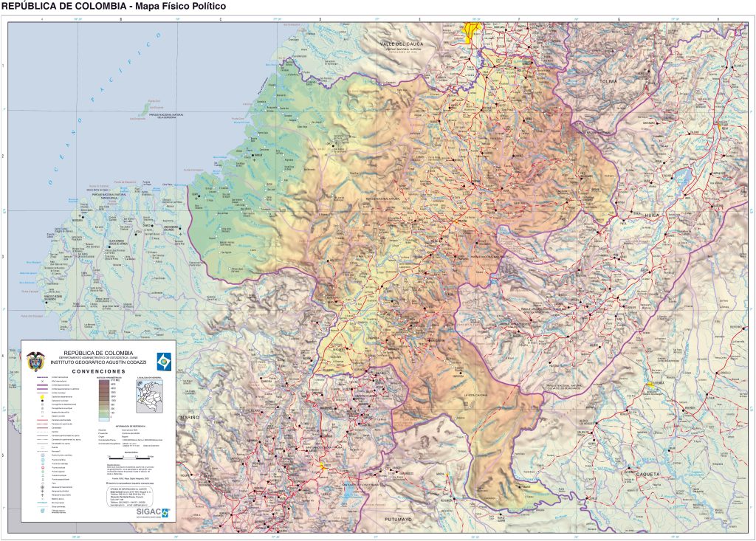756x541 pixels.
Task: Click the CONVENCIONES heading
Action: (x=97, y=371)
